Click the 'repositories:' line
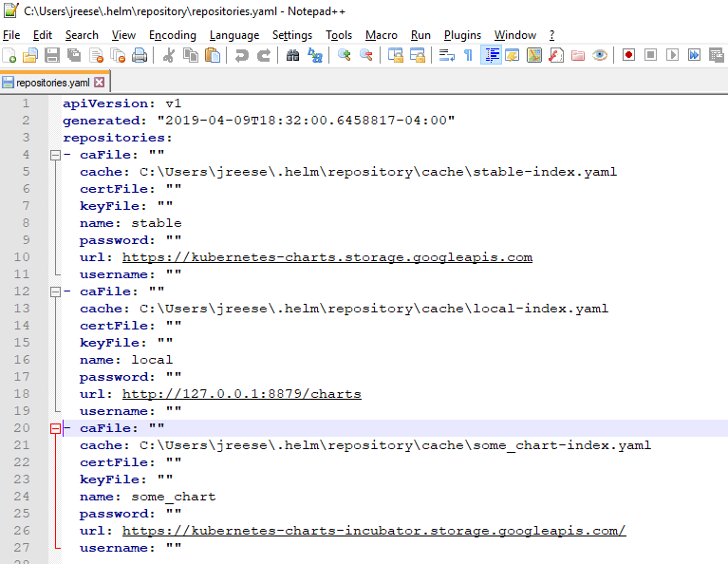The image size is (728, 564). (118, 138)
